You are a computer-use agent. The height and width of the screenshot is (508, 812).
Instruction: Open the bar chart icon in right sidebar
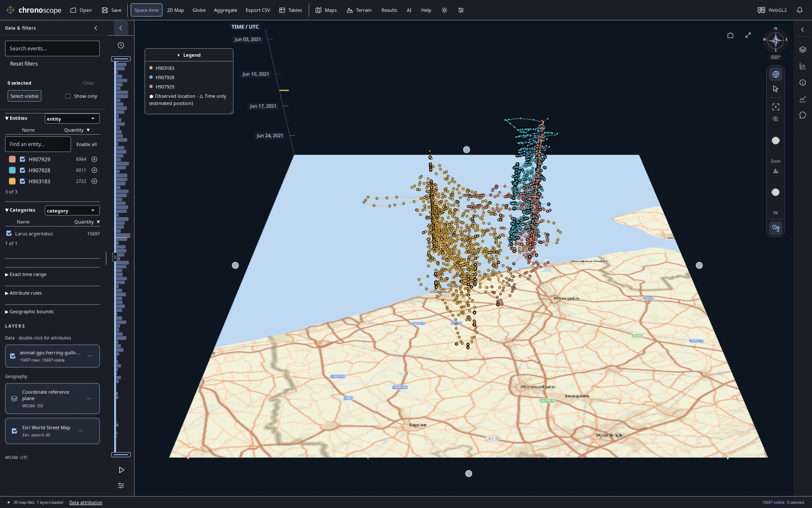803,66
